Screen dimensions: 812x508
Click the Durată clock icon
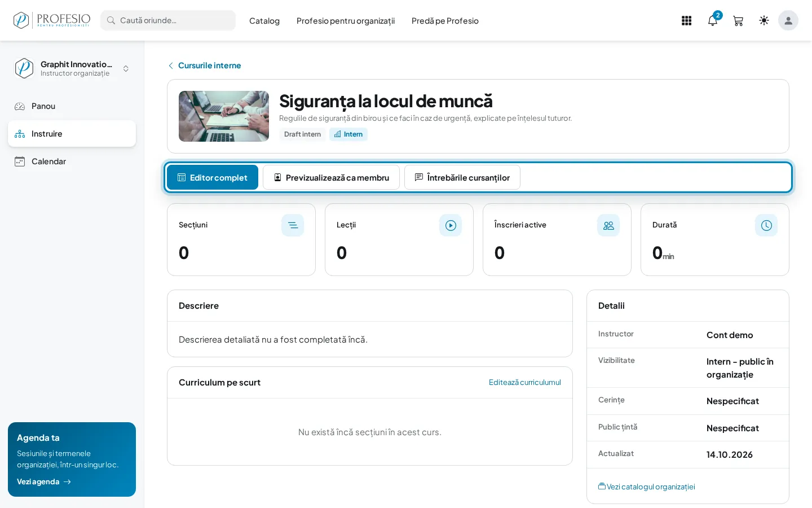point(766,225)
